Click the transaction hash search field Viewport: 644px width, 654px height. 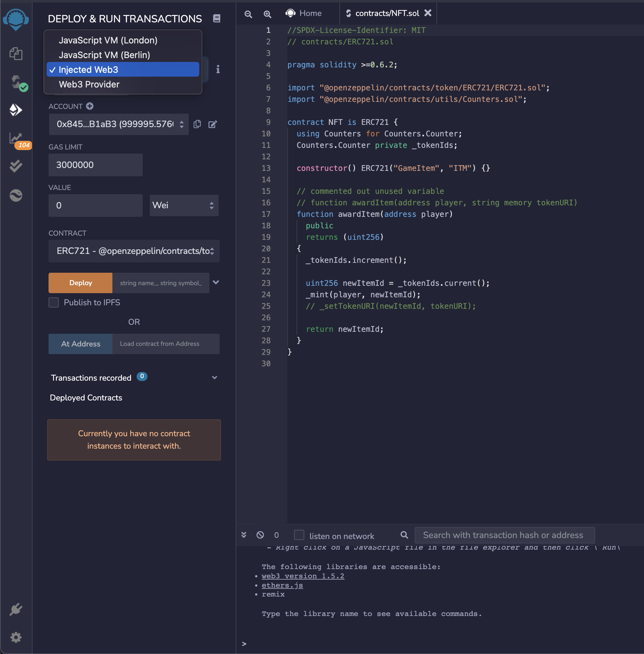tap(504, 535)
